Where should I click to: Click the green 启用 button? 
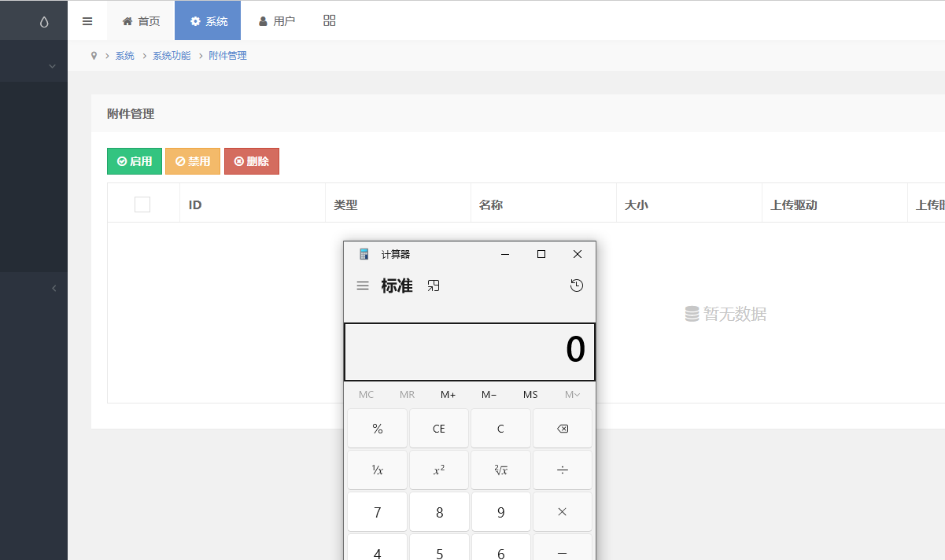[134, 160]
